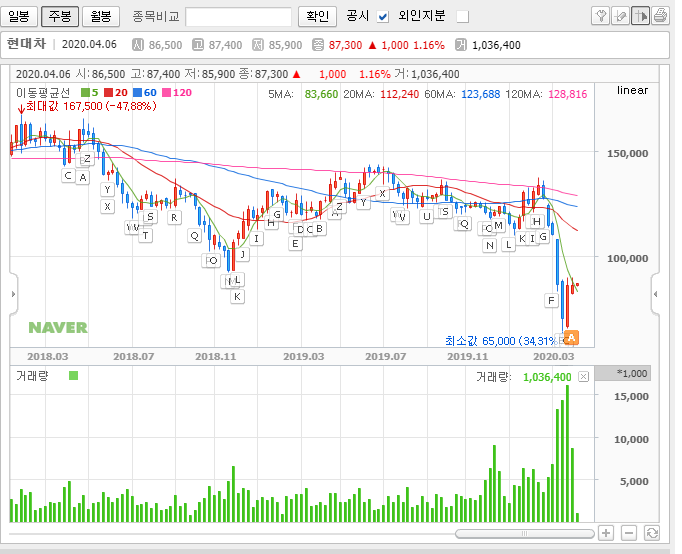Click the pink 120-period moving average swatch
Image resolution: width=682 pixels, height=554 pixels.
[x=167, y=93]
